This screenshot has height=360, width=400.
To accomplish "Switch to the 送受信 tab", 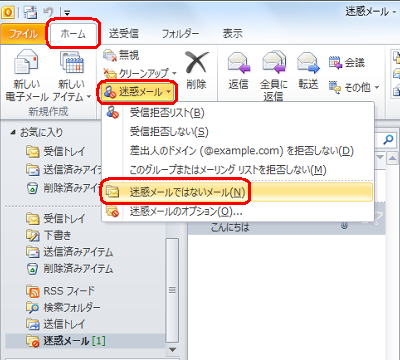I will point(124,33).
